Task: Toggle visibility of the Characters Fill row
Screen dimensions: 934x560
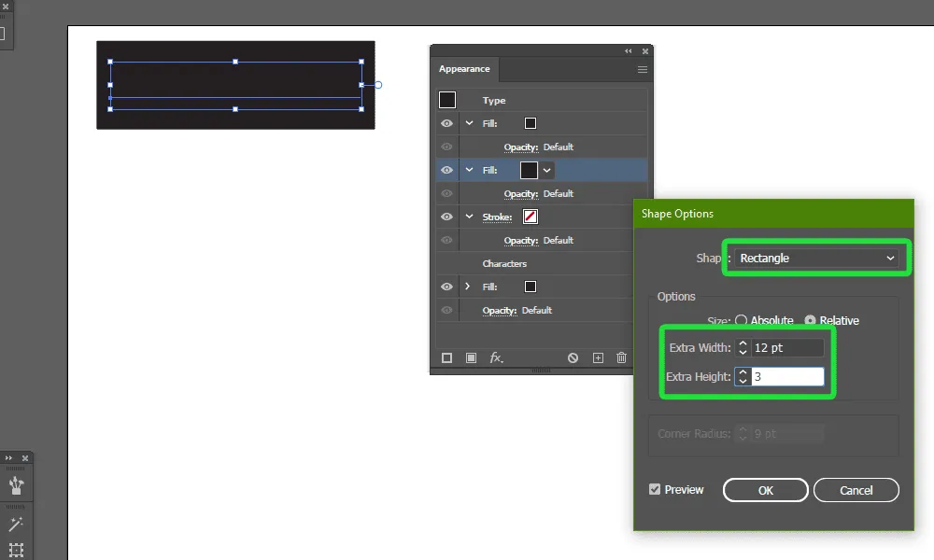Action: click(446, 287)
